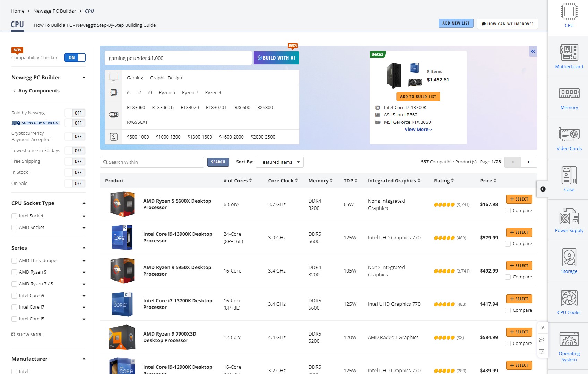The width and height of the screenshot is (588, 374).
Task: Enable Cryptocurrency Payment Accepted toggle
Action: click(75, 136)
